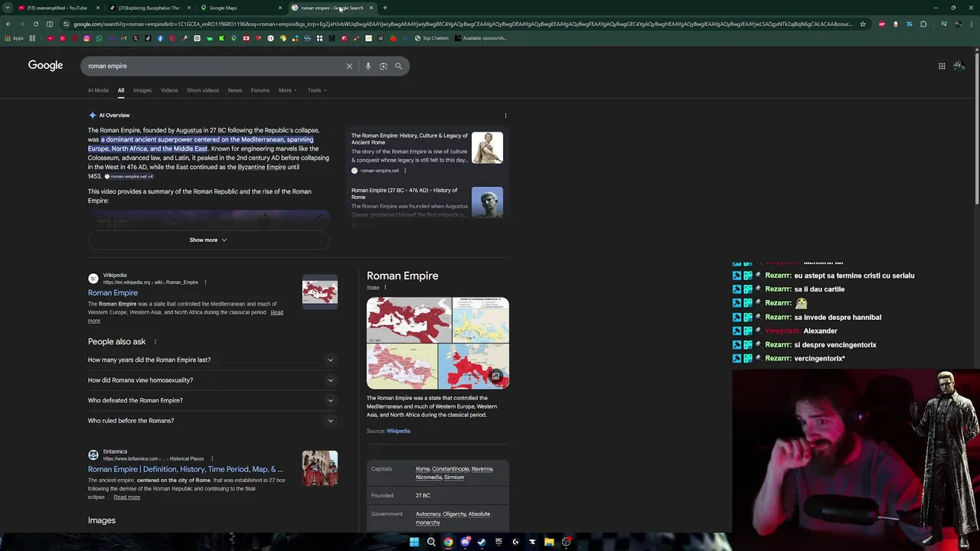Open the WhatsApp bookmark icon
This screenshot has width=980, height=551.
(99, 38)
